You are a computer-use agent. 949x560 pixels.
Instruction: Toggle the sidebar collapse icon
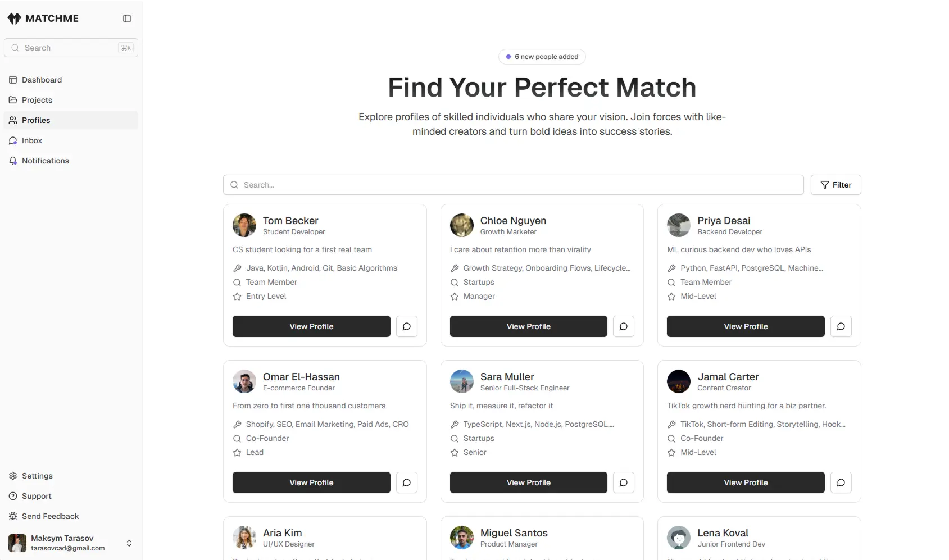click(x=127, y=19)
